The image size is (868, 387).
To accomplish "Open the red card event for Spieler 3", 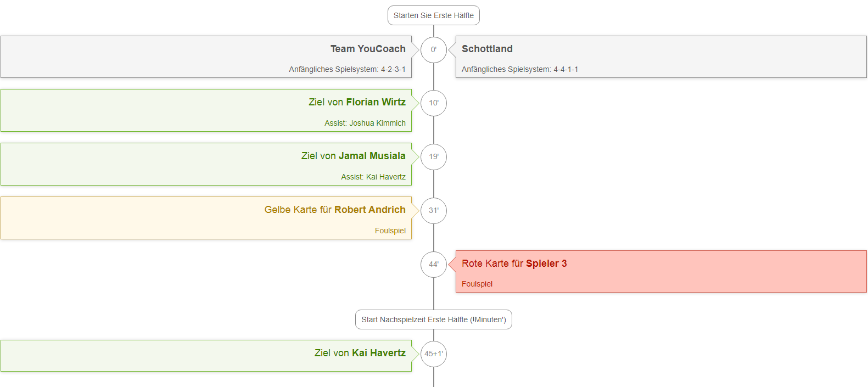I will click(661, 271).
